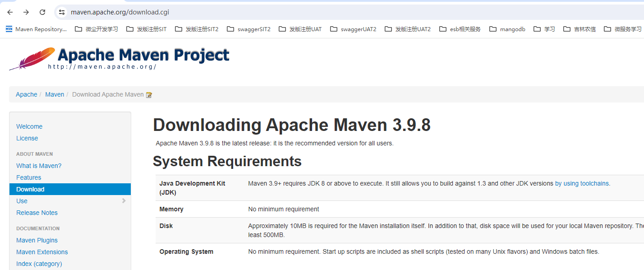644x270 pixels.
Task: Open the swaggerUAT2 bookmark folder
Action: 353,29
